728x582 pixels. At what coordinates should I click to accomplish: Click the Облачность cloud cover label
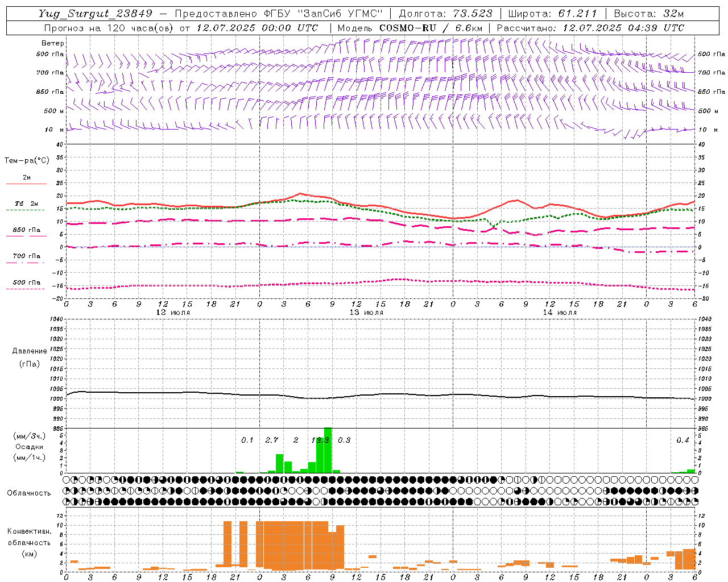pos(29,493)
